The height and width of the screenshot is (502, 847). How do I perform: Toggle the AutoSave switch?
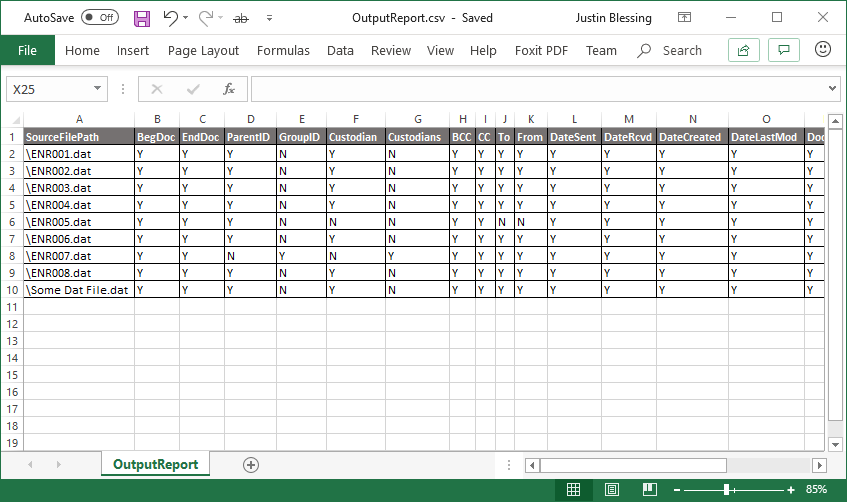[100, 18]
